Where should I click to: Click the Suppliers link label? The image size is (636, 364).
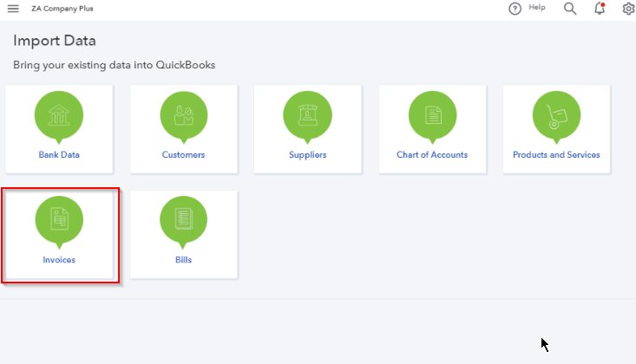[x=307, y=155]
